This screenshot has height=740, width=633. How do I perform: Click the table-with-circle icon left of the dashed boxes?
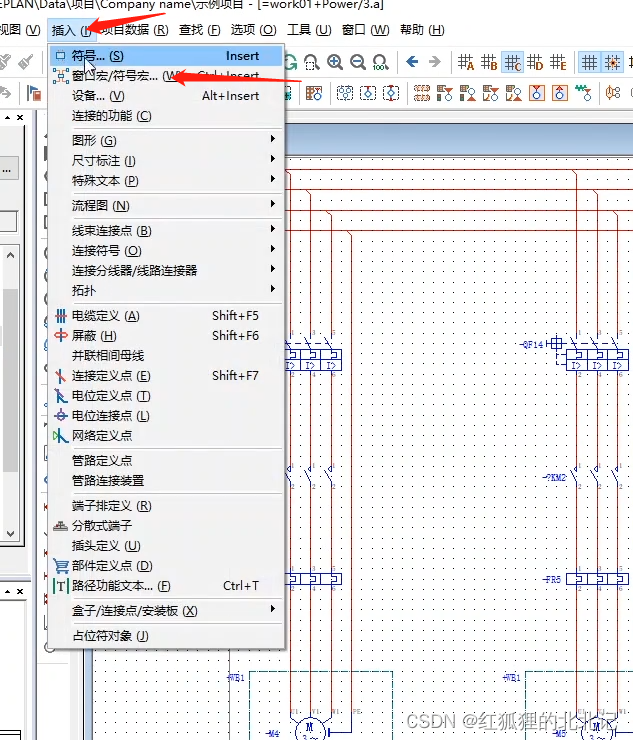pos(314,93)
